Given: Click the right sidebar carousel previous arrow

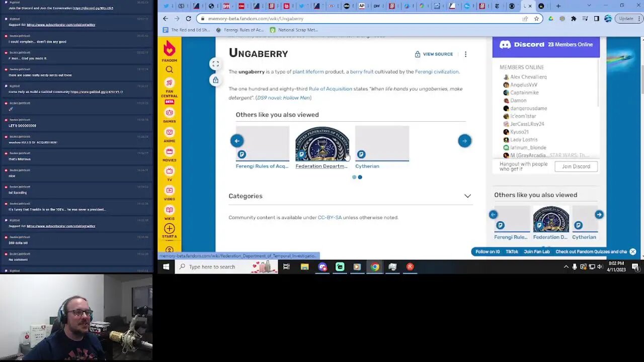Looking at the screenshot, I should [x=493, y=215].
